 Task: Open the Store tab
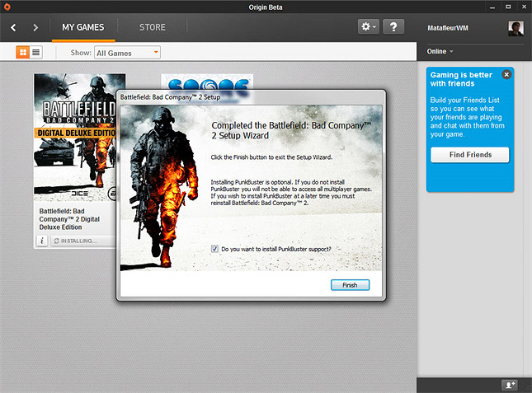coord(152,27)
